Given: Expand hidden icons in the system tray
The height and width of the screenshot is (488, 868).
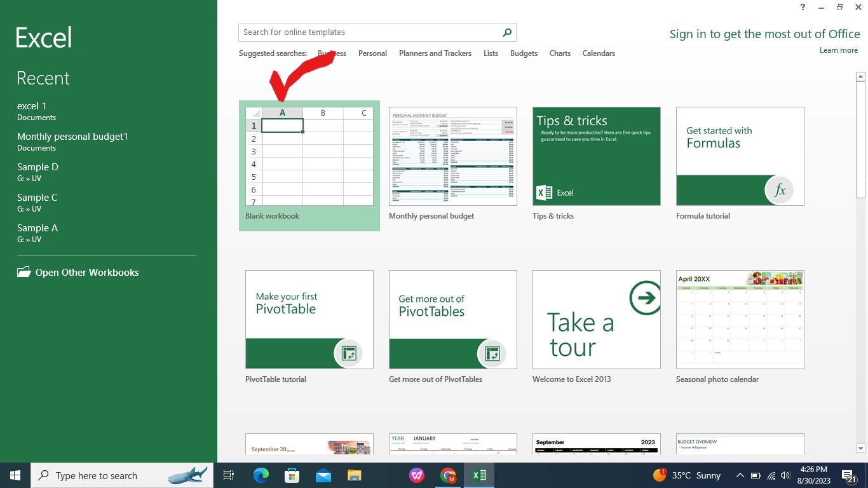Looking at the screenshot, I should [x=740, y=475].
